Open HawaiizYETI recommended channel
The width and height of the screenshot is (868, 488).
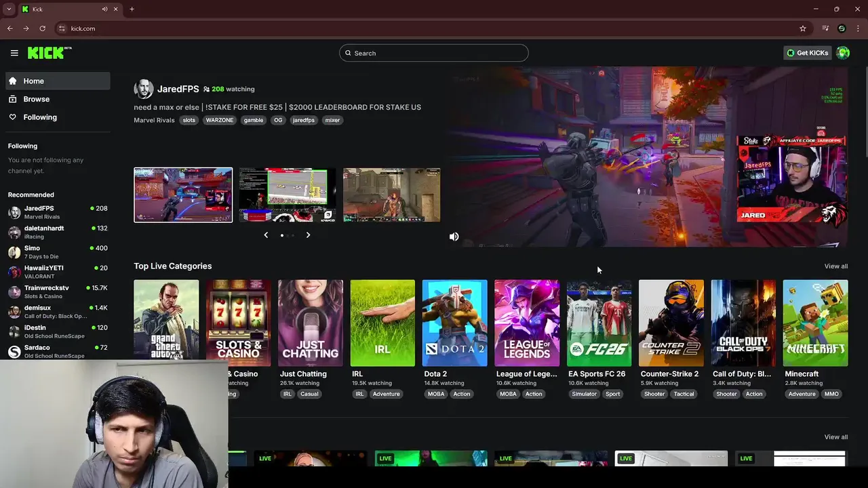tap(58, 272)
